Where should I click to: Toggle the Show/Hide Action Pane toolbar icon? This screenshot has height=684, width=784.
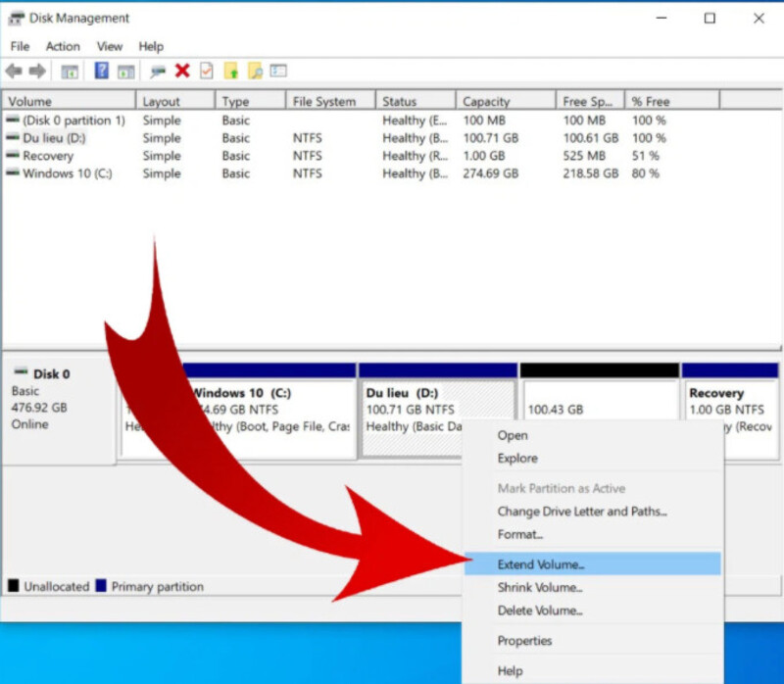[x=126, y=72]
